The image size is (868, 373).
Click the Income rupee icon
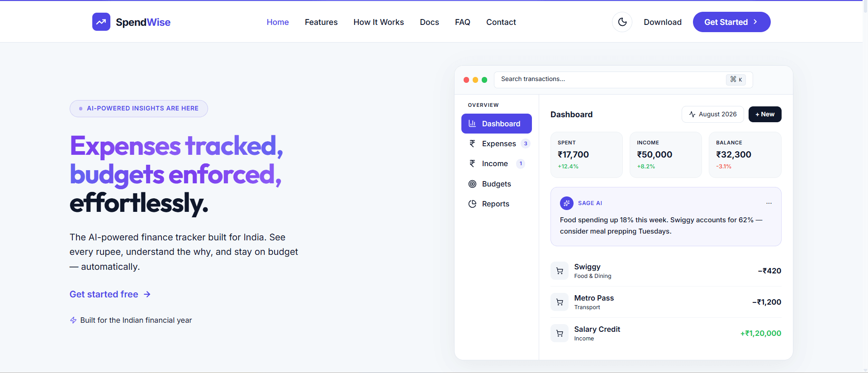pyautogui.click(x=472, y=163)
